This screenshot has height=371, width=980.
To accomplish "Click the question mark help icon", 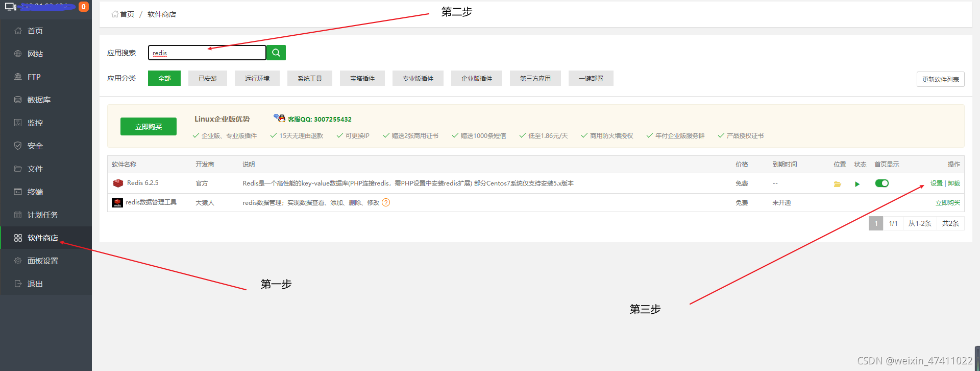I will [386, 202].
